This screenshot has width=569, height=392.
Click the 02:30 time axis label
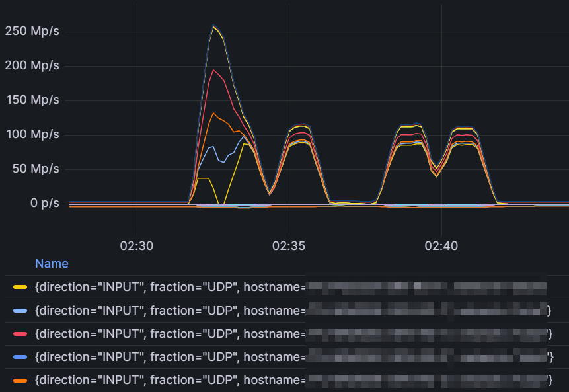(136, 246)
